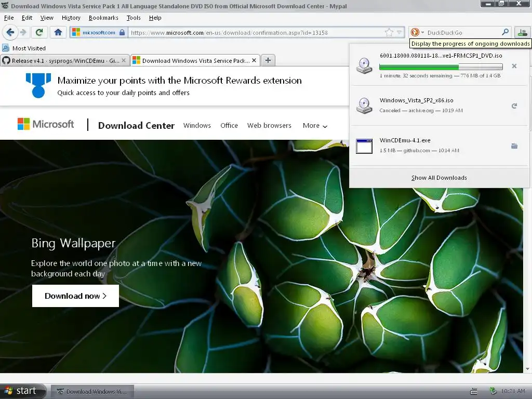
Task: Open the Web browsers navigation link
Action: point(269,126)
